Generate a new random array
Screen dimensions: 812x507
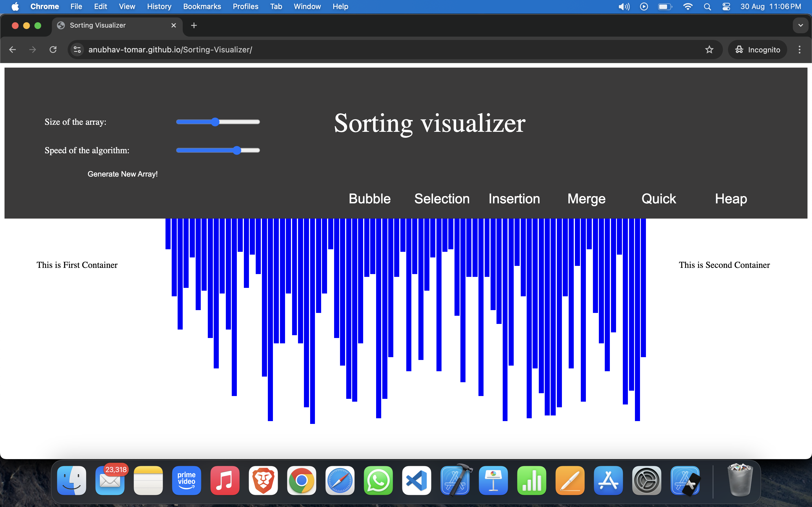pyautogui.click(x=122, y=174)
